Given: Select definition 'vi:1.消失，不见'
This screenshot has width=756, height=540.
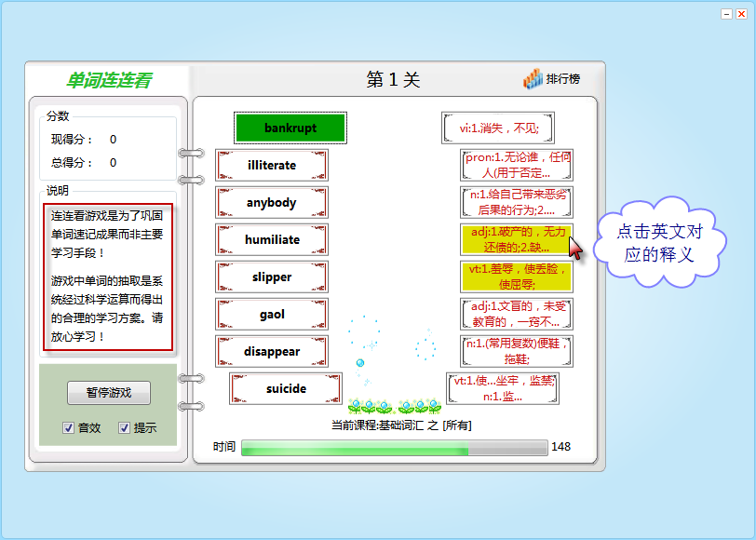Looking at the screenshot, I should click(498, 128).
